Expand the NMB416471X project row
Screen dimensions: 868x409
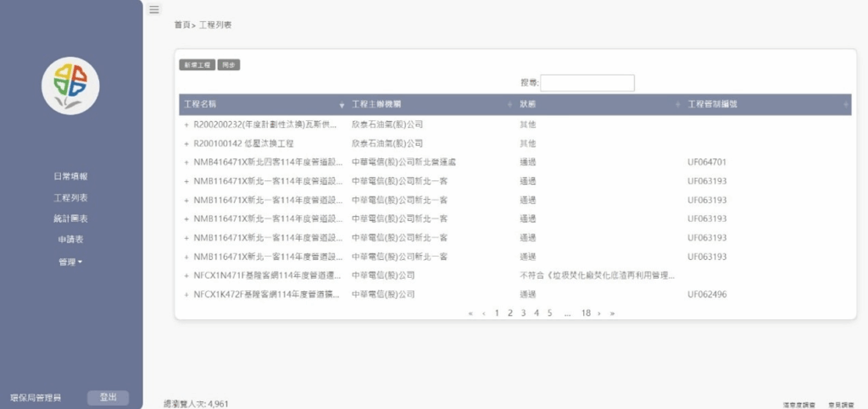coord(186,163)
